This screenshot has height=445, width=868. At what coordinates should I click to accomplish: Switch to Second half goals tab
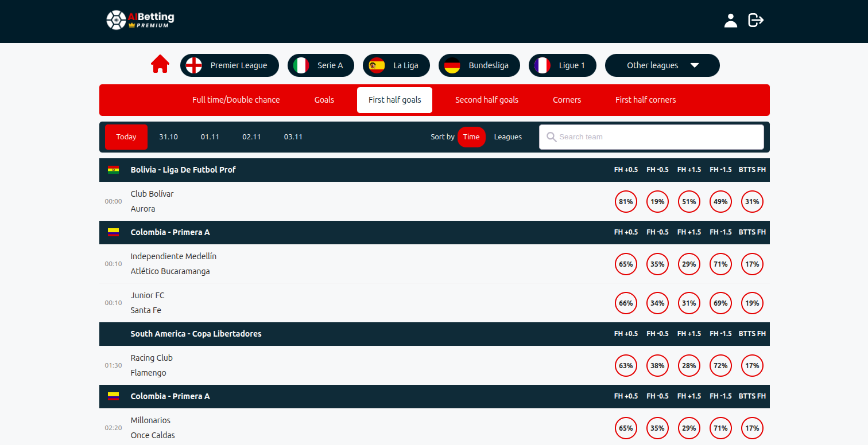click(486, 100)
